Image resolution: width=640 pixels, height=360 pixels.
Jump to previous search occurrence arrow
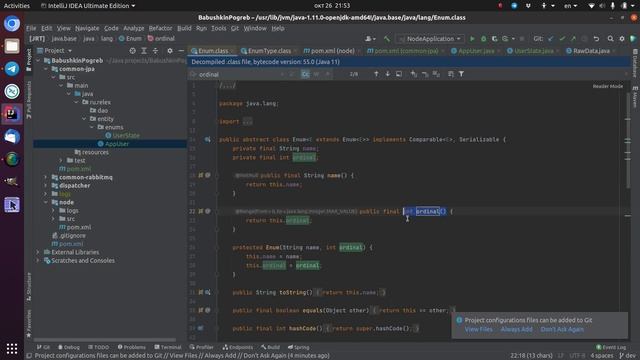pos(376,74)
